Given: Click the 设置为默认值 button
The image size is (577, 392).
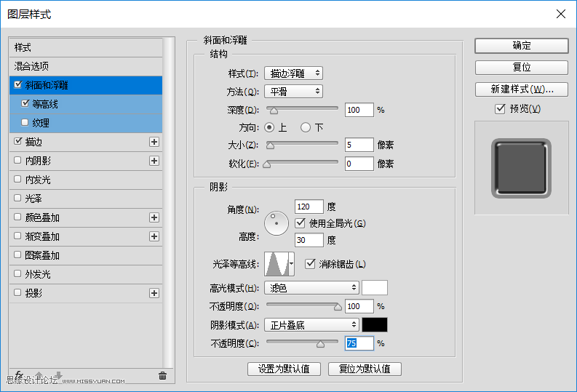Looking at the screenshot, I should coord(284,369).
